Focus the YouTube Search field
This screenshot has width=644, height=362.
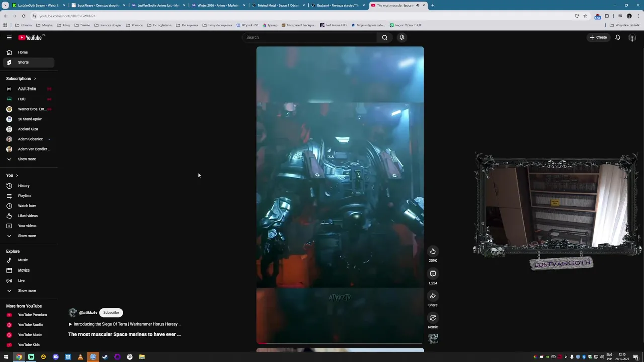pos(309,37)
